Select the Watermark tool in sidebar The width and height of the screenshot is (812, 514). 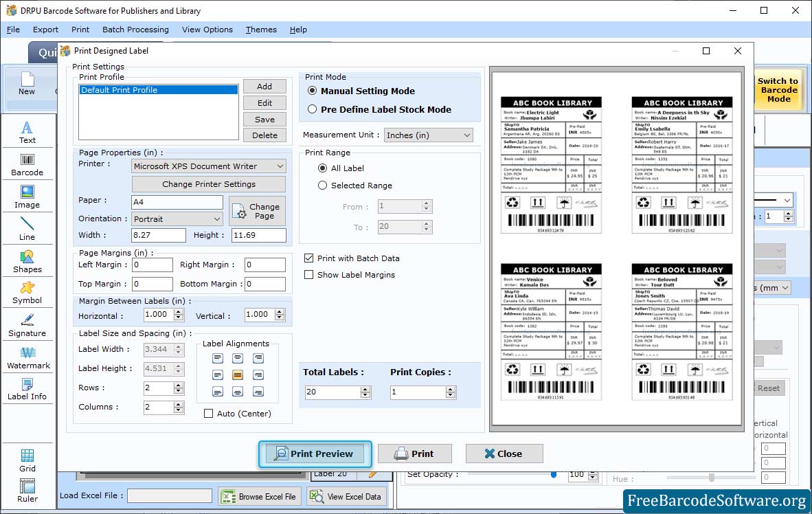click(x=28, y=357)
